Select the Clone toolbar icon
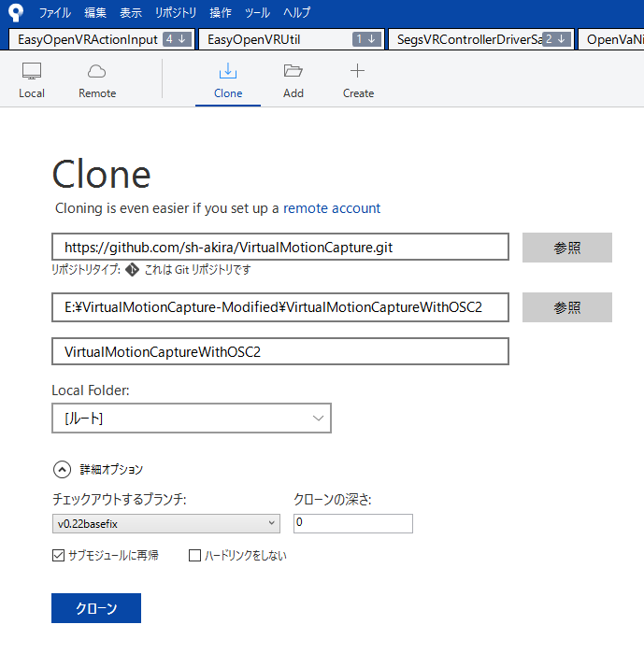This screenshot has width=644, height=653. point(228,80)
